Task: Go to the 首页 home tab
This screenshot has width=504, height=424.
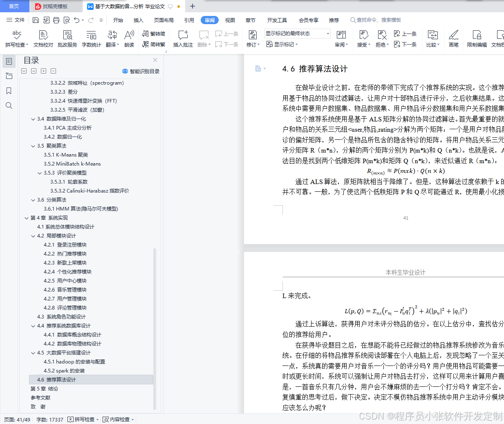Action: tap(14, 6)
